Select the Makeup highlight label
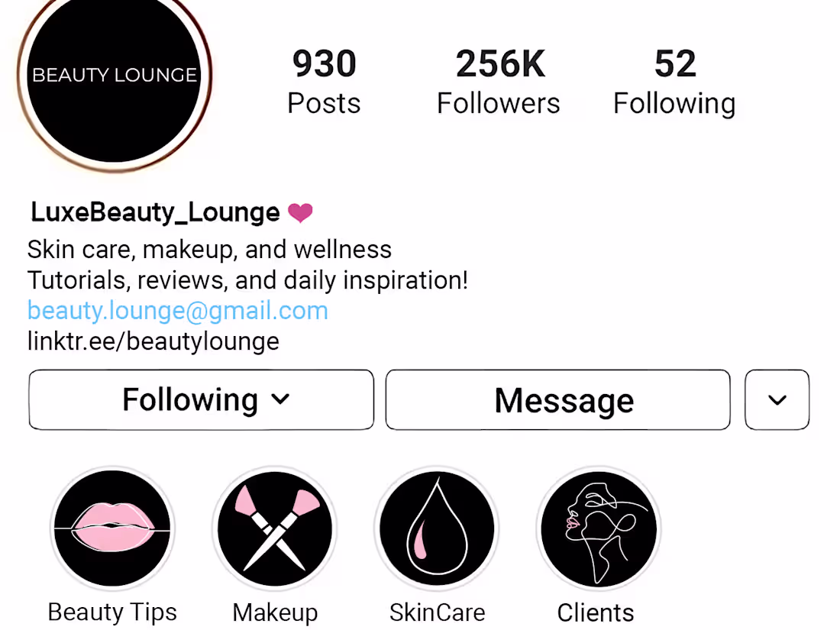The image size is (840, 630). [x=276, y=612]
